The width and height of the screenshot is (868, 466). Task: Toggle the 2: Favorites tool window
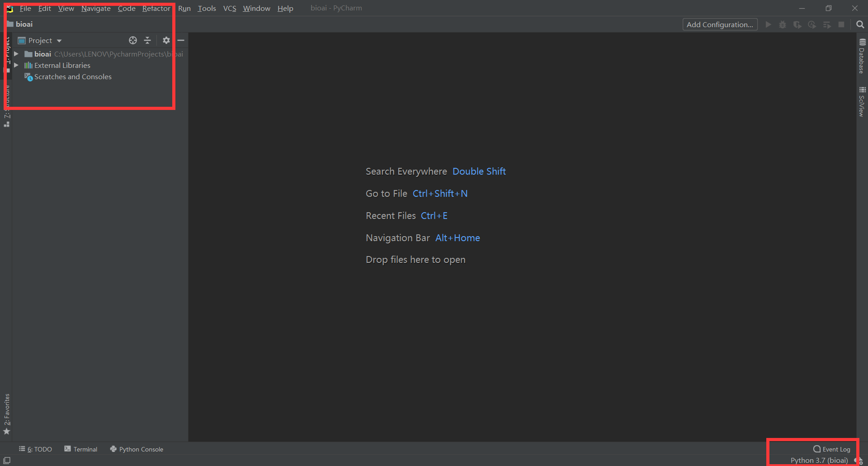(7, 414)
